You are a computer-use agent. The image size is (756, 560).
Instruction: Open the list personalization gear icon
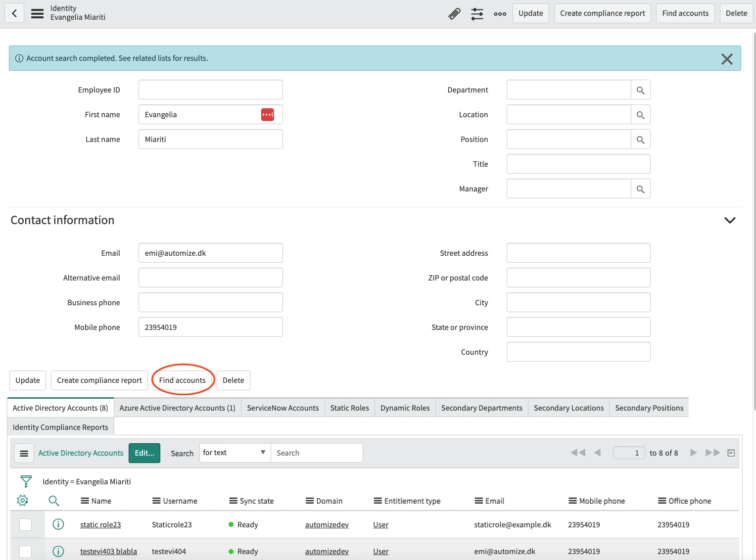pyautogui.click(x=22, y=501)
